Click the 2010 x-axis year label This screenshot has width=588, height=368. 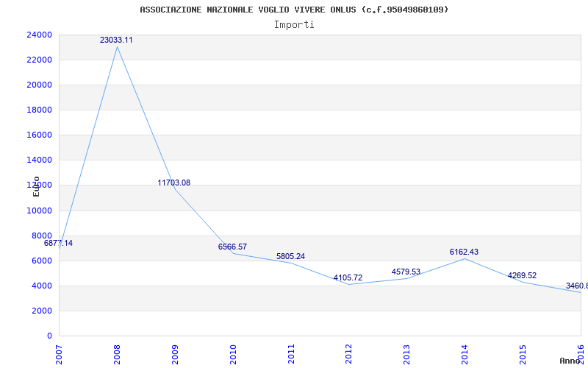233,355
